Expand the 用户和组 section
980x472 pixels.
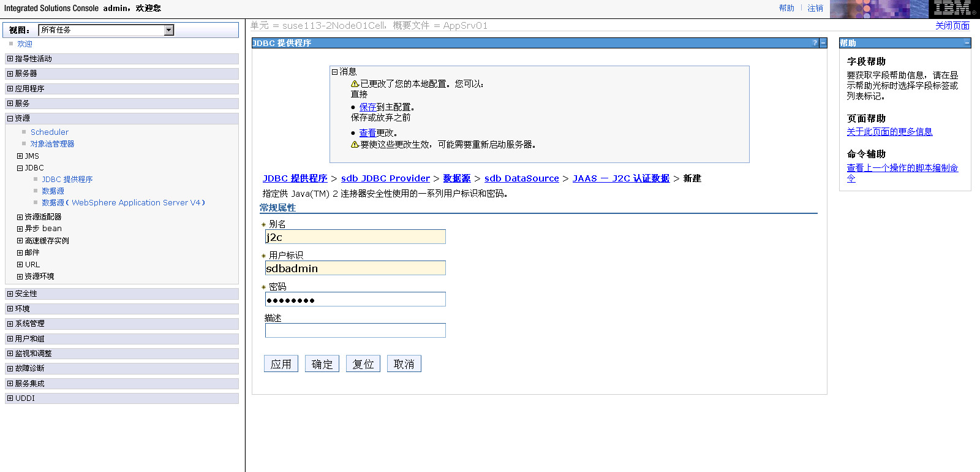point(10,339)
